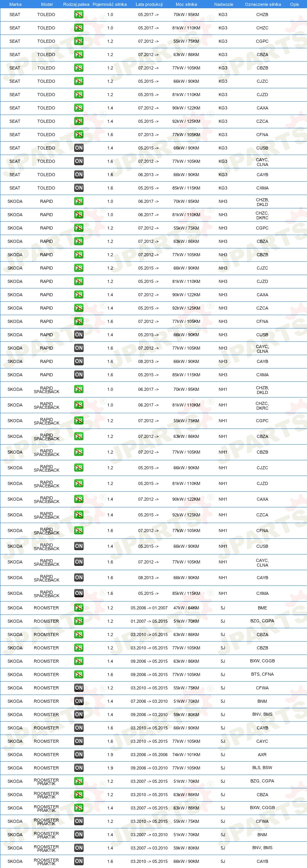Click the Nadwozie column header
Viewport: 307px width, 868px height.
click(224, 4)
